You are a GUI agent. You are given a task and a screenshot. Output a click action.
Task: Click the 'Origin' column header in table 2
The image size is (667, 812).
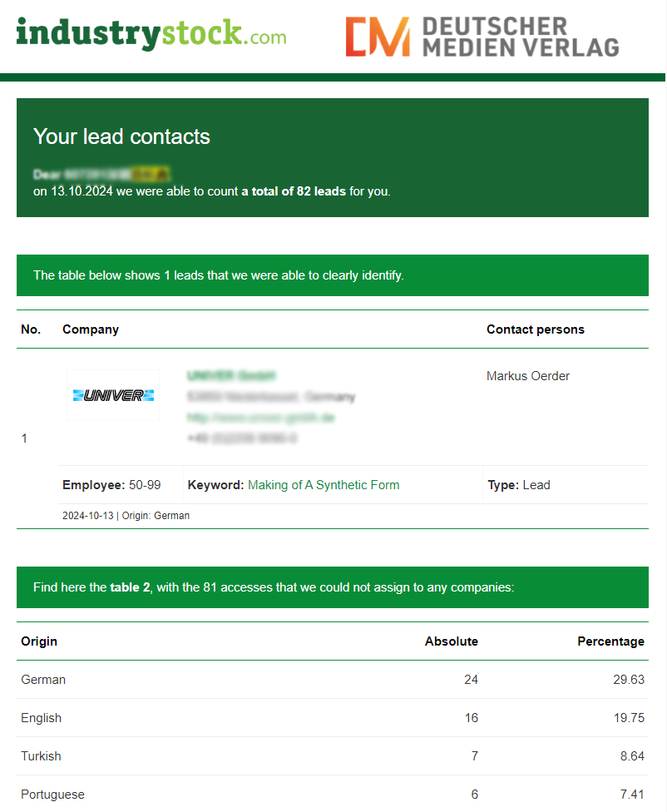pyautogui.click(x=39, y=641)
